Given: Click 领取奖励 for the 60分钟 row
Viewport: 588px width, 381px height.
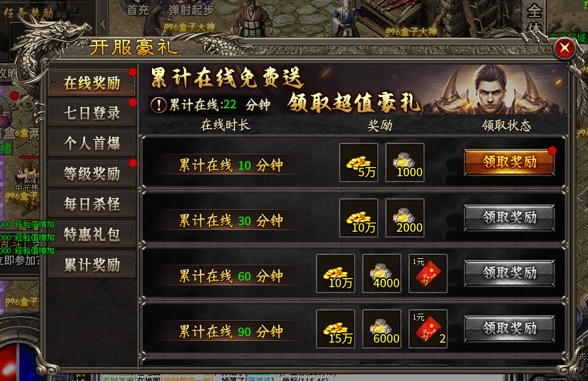Looking at the screenshot, I should pos(509,273).
